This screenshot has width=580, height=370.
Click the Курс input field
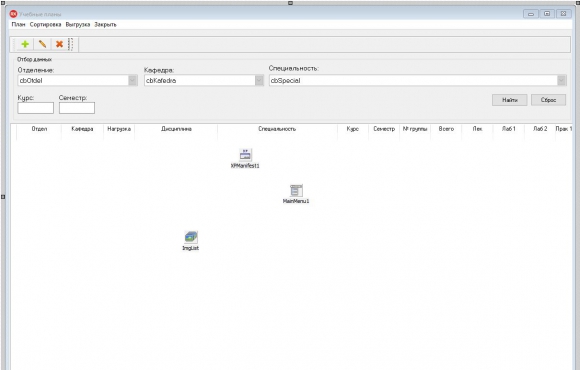tap(36, 108)
